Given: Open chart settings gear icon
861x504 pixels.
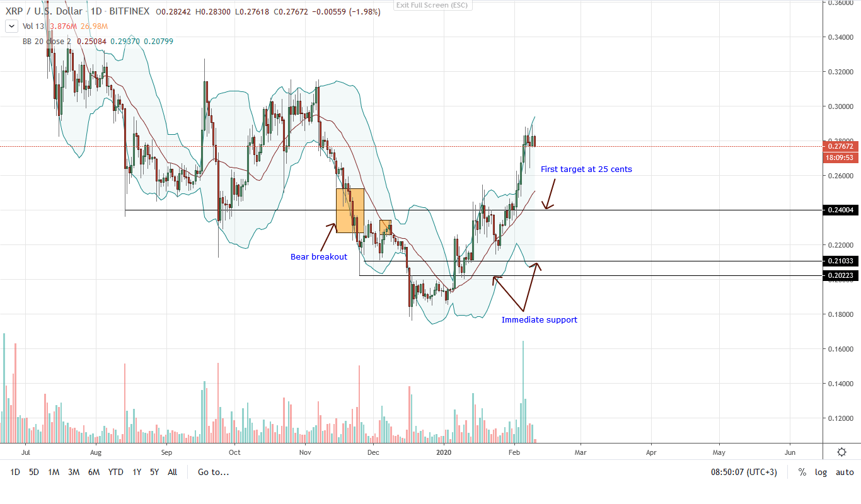Looking at the screenshot, I should 841,452.
